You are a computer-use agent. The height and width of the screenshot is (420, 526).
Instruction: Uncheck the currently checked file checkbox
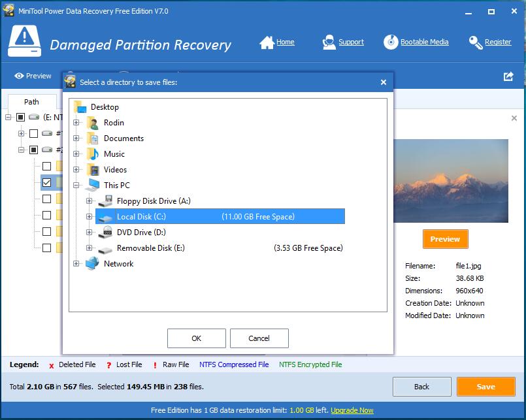[x=46, y=182]
